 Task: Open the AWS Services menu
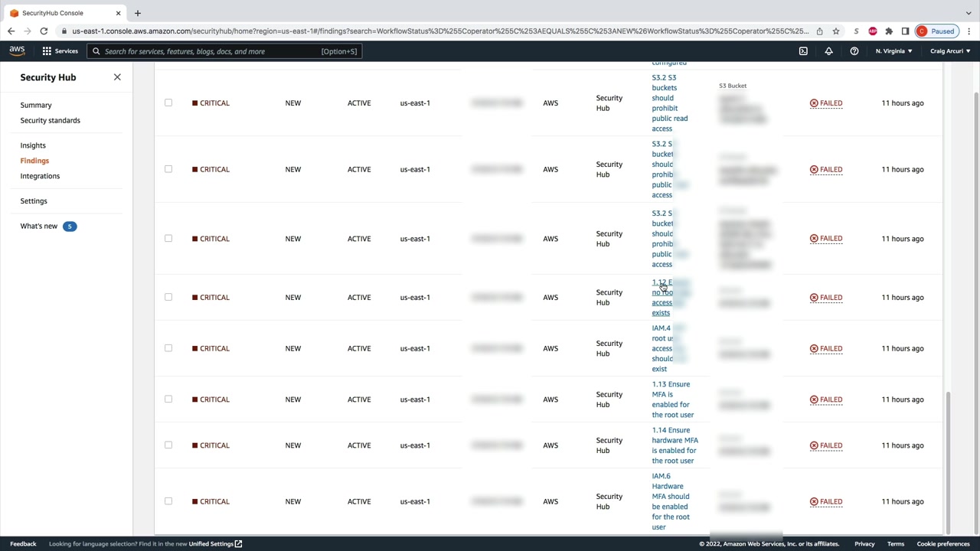60,51
